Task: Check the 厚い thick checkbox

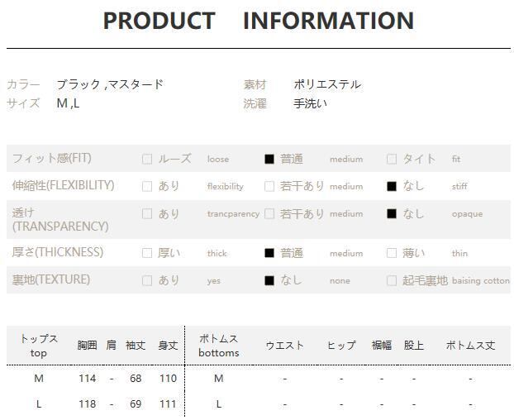Action: click(x=147, y=253)
